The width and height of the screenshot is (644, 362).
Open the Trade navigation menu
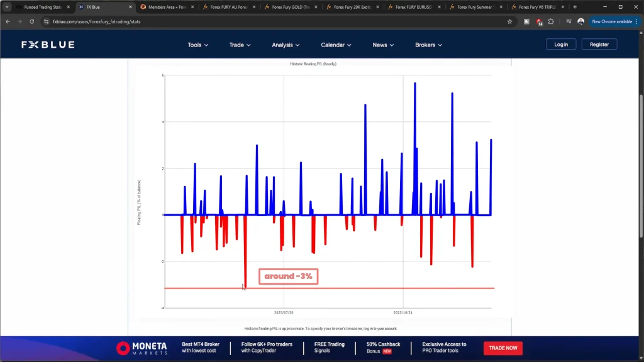coord(240,45)
